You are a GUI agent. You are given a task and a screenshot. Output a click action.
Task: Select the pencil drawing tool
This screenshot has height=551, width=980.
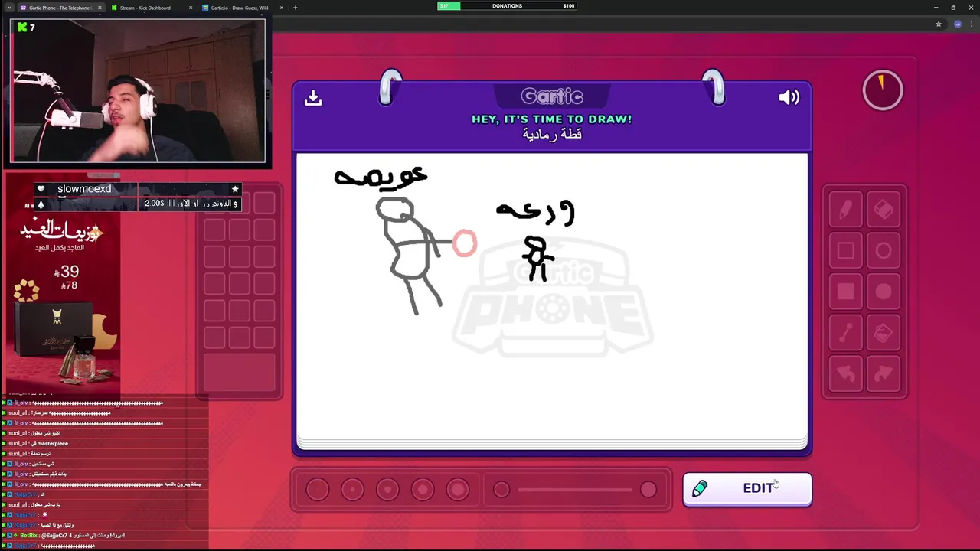846,210
